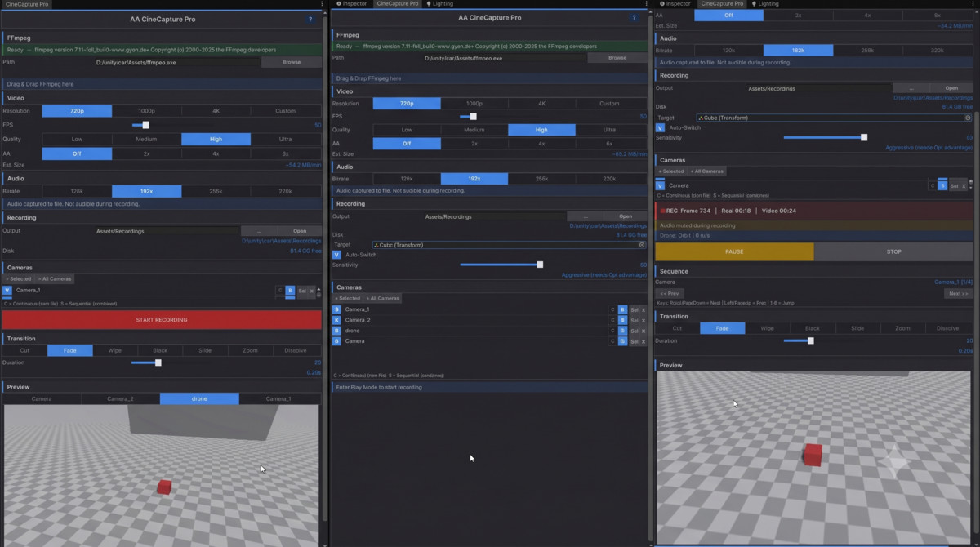Viewport: 980px width, 547px height.
Task: Select Ultra quality in middle panel
Action: [609, 130]
